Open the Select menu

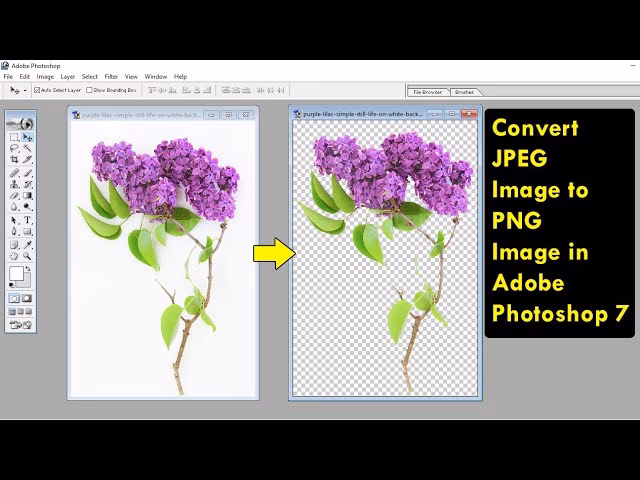(89, 76)
